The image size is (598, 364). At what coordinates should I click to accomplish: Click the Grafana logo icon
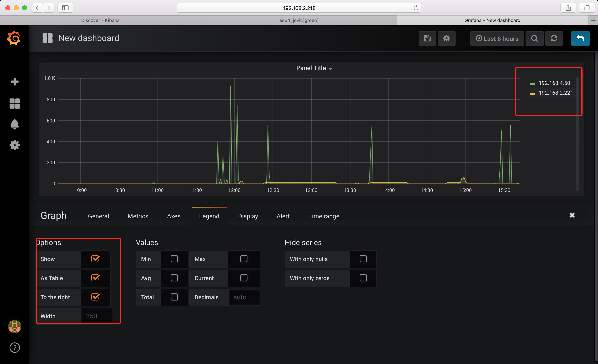[x=14, y=38]
